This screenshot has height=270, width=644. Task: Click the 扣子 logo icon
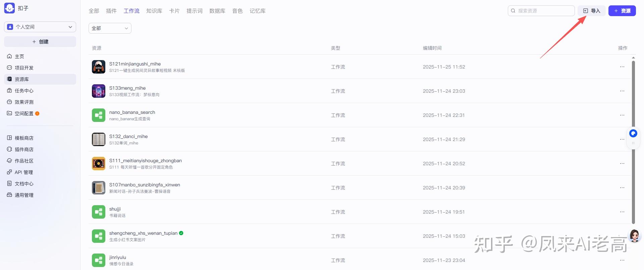pos(9,8)
